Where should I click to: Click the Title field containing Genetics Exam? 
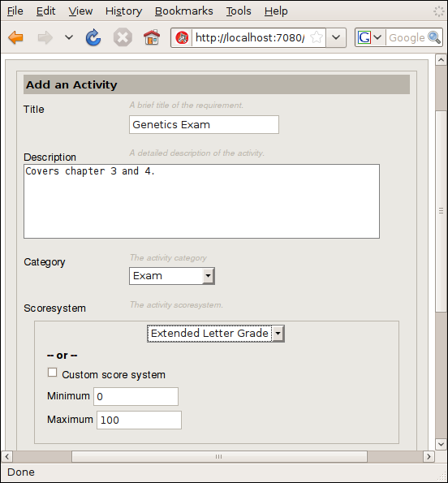click(x=204, y=124)
